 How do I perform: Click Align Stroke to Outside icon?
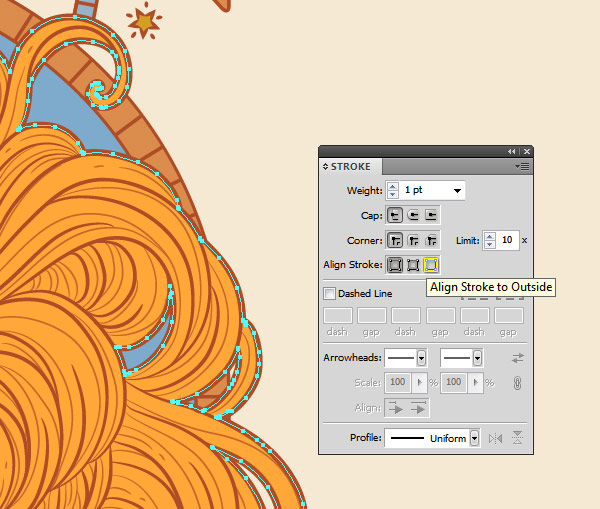[x=431, y=265]
